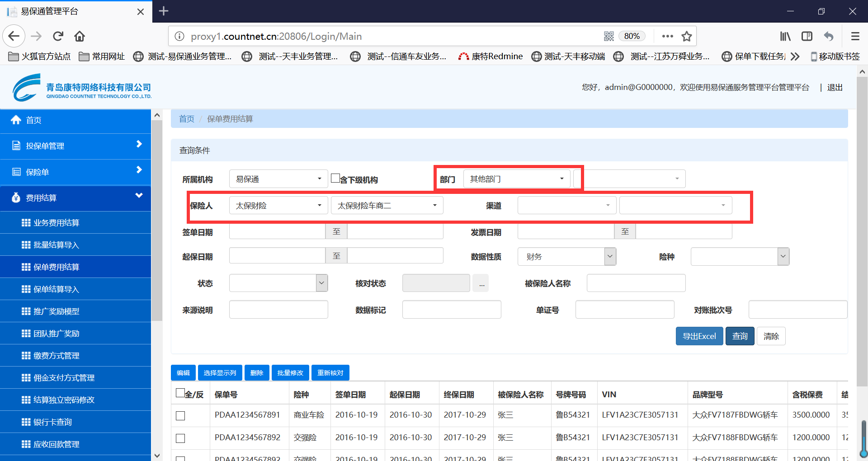Open the 部门 dropdown showing 其他部门
This screenshot has height=461, width=868.
(x=517, y=179)
